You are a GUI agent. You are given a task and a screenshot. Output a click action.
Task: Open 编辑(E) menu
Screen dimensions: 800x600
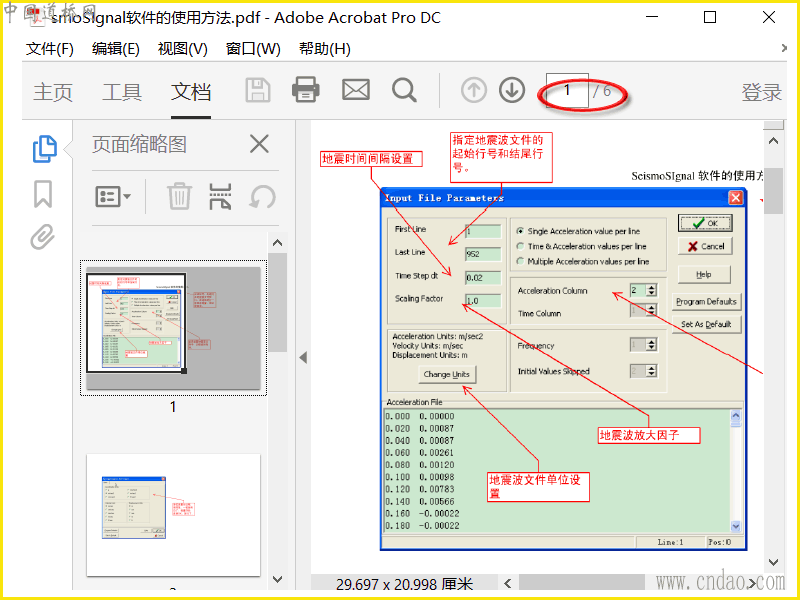point(116,49)
